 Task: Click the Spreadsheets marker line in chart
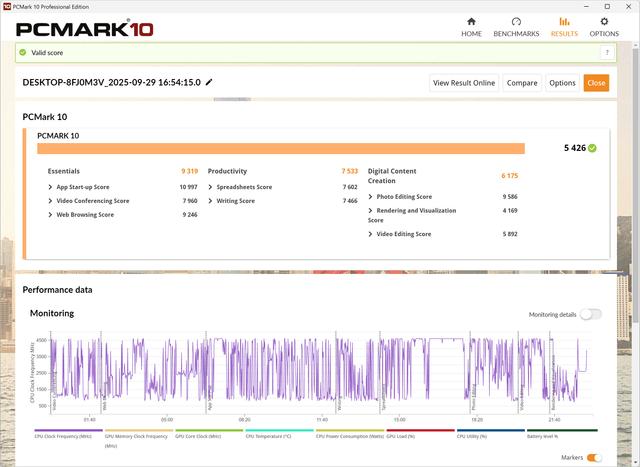(x=380, y=371)
